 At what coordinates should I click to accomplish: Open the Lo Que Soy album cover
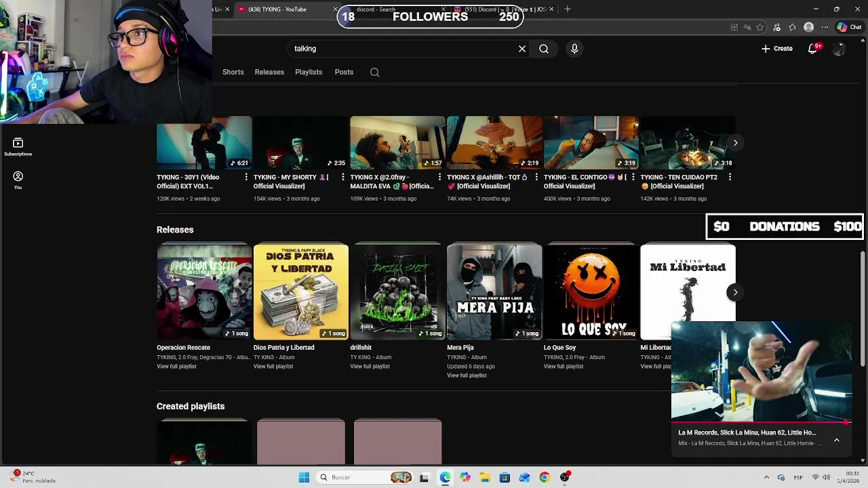tap(591, 292)
